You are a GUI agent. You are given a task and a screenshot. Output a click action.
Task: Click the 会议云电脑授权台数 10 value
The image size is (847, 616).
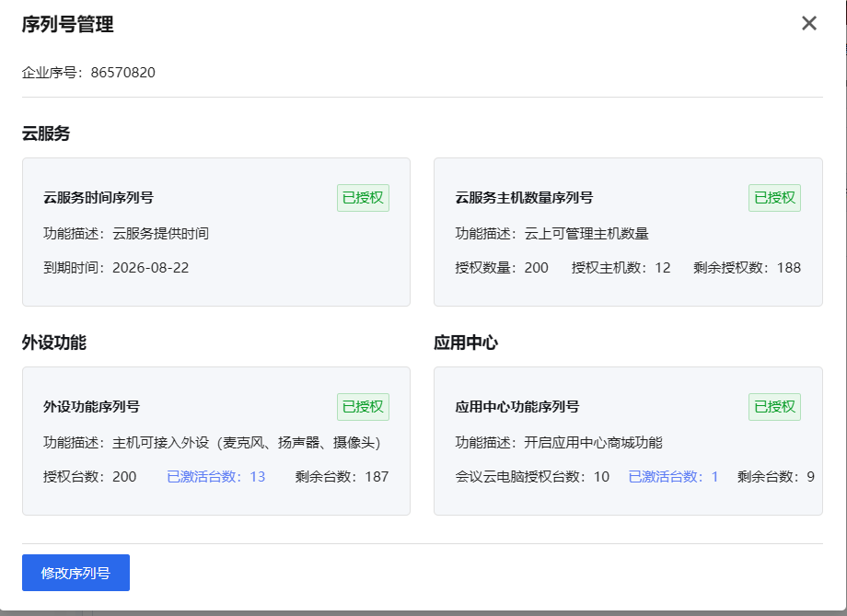click(532, 477)
